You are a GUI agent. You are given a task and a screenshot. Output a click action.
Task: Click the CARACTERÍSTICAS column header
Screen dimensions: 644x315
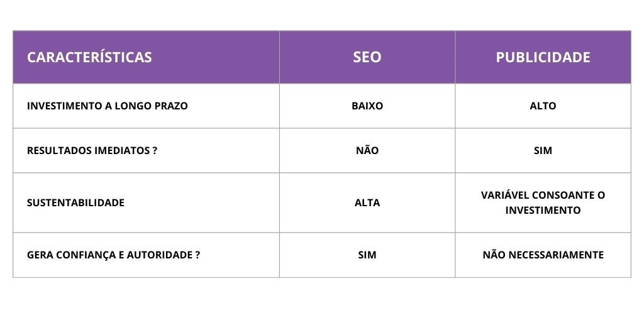pyautogui.click(x=89, y=57)
